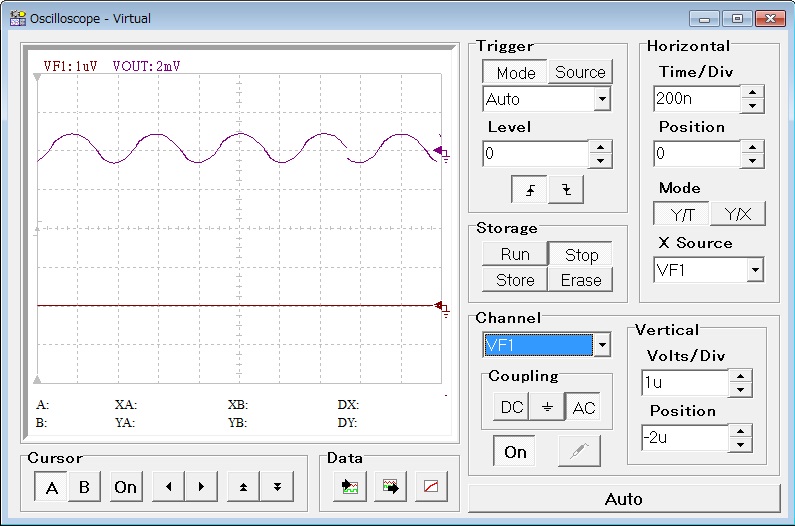Increase Volts/Div value
Image resolution: width=795 pixels, height=526 pixels.
pos(741,376)
